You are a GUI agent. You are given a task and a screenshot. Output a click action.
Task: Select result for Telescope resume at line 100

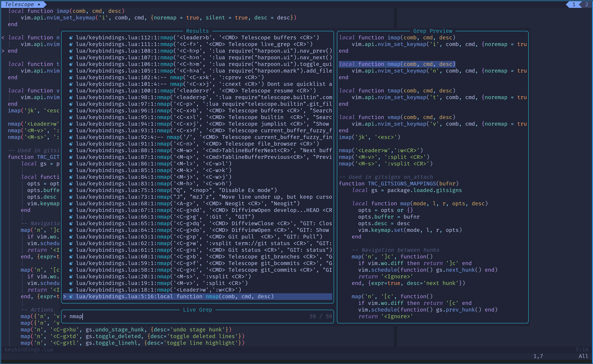coord(198,91)
